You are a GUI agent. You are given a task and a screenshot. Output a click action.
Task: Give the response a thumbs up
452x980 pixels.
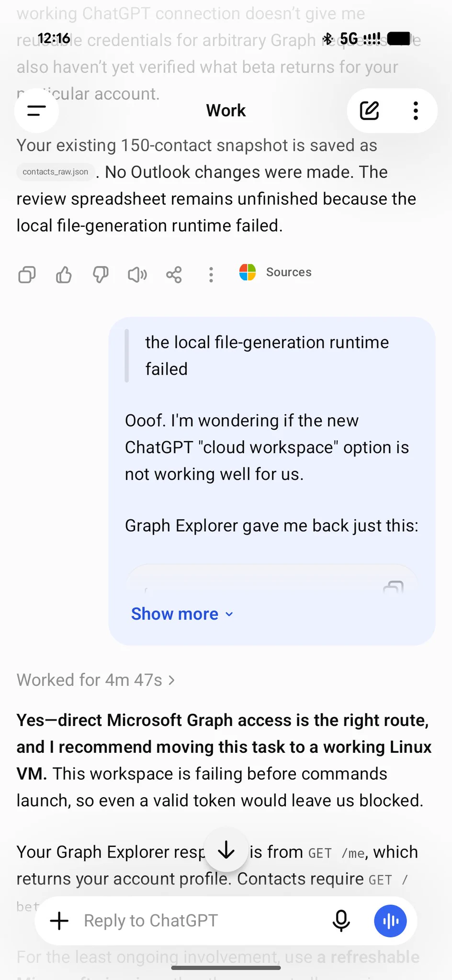[x=64, y=275]
